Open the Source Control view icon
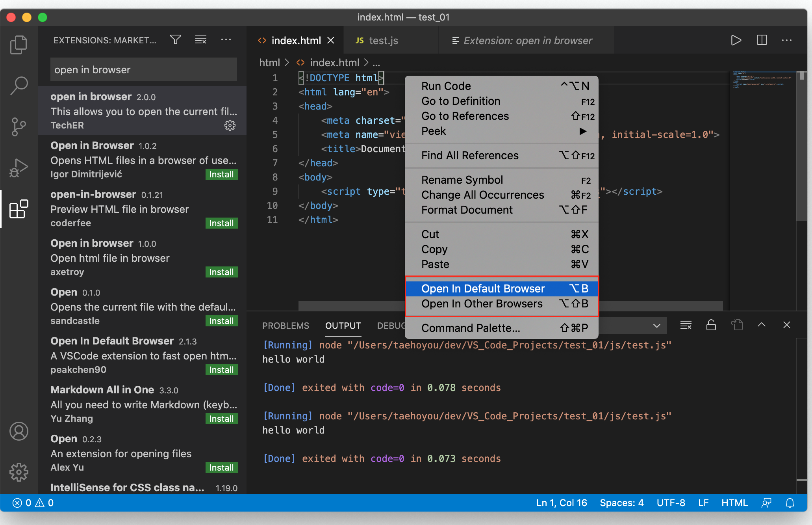The image size is (812, 525). click(x=19, y=127)
